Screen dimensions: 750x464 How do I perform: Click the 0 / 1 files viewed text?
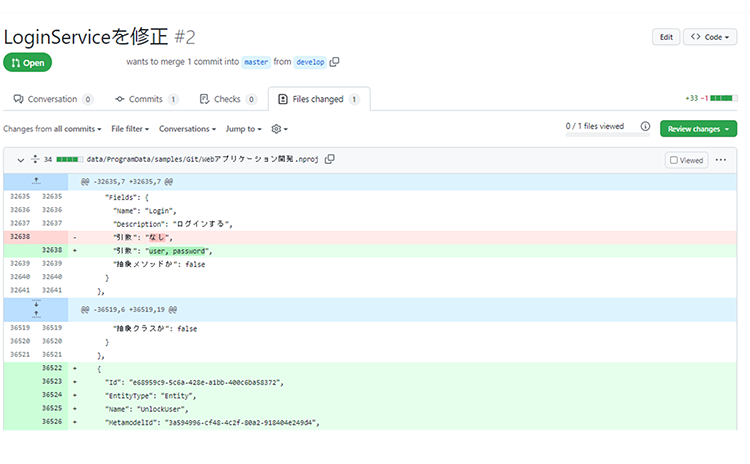coord(595,126)
